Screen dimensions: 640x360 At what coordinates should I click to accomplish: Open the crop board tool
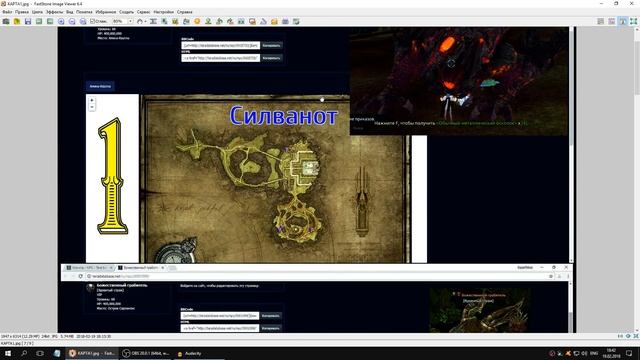coord(153,21)
